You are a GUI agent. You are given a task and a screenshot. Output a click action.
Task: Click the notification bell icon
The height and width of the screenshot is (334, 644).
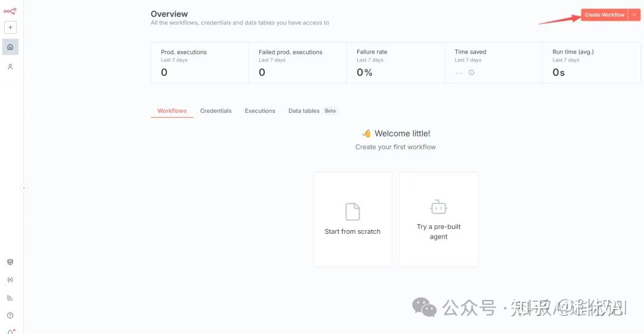(10, 331)
